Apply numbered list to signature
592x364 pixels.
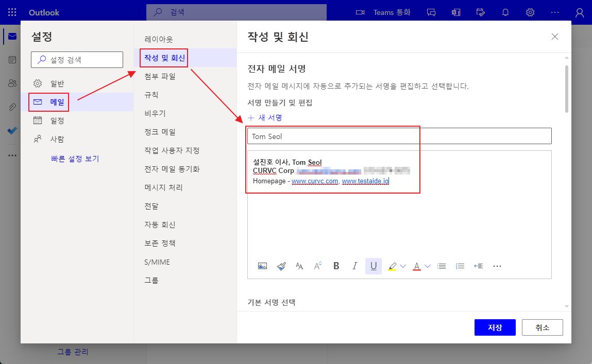pyautogui.click(x=460, y=266)
